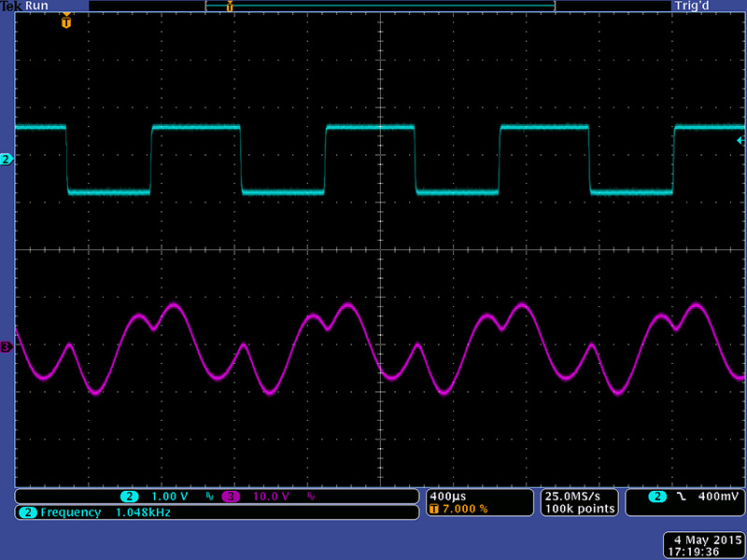The image size is (747, 560).
Task: Click the waveform record overview bar
Action: [x=380, y=6]
